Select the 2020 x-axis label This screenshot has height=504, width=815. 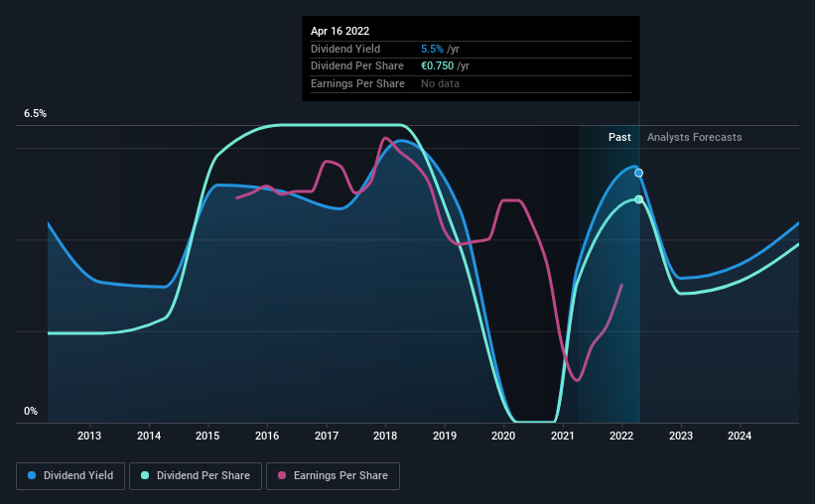click(503, 436)
